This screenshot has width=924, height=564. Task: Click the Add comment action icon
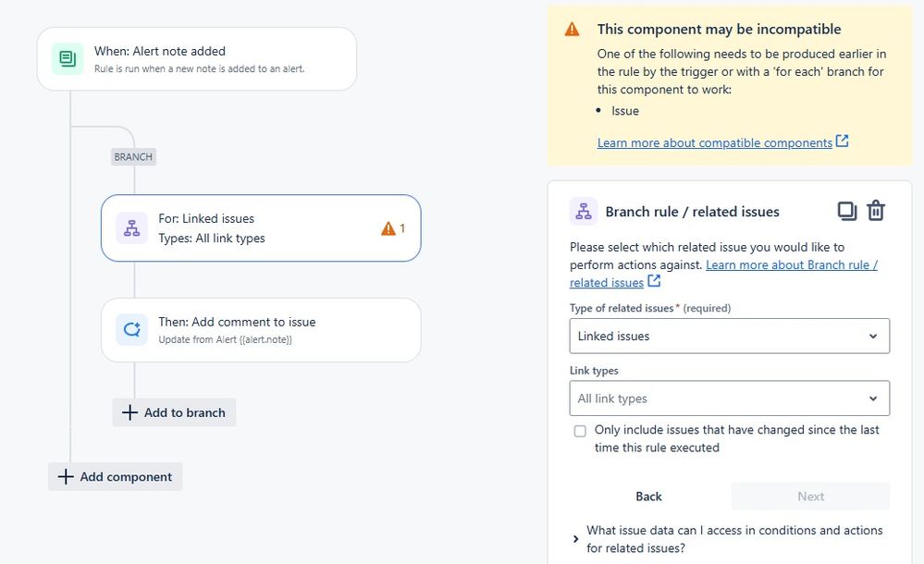[131, 330]
